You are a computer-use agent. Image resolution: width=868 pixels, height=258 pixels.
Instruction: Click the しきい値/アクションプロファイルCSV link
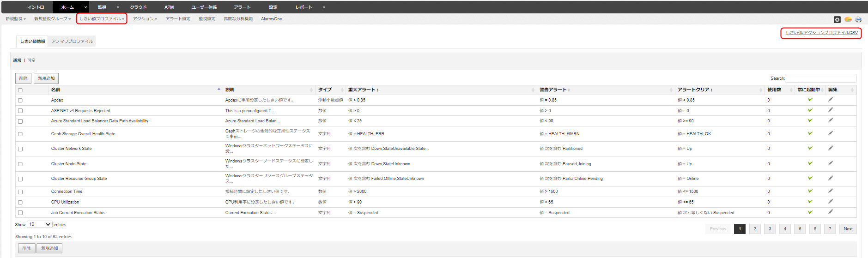pyautogui.click(x=821, y=33)
